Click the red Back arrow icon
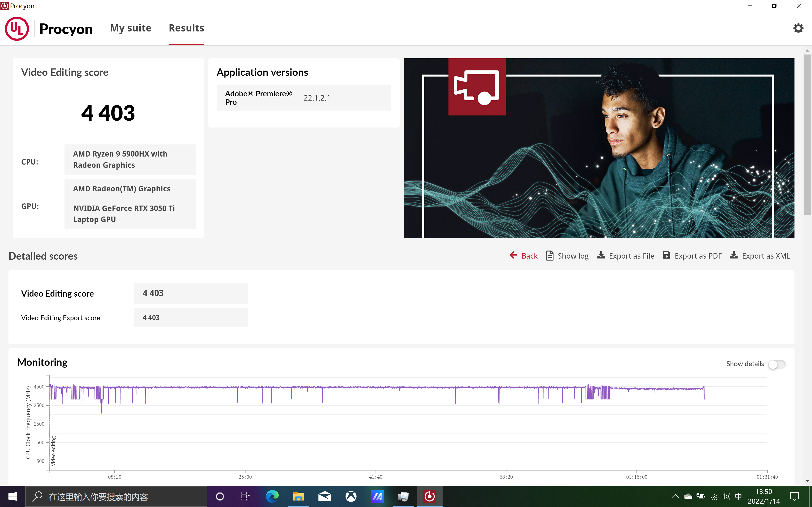 513,256
